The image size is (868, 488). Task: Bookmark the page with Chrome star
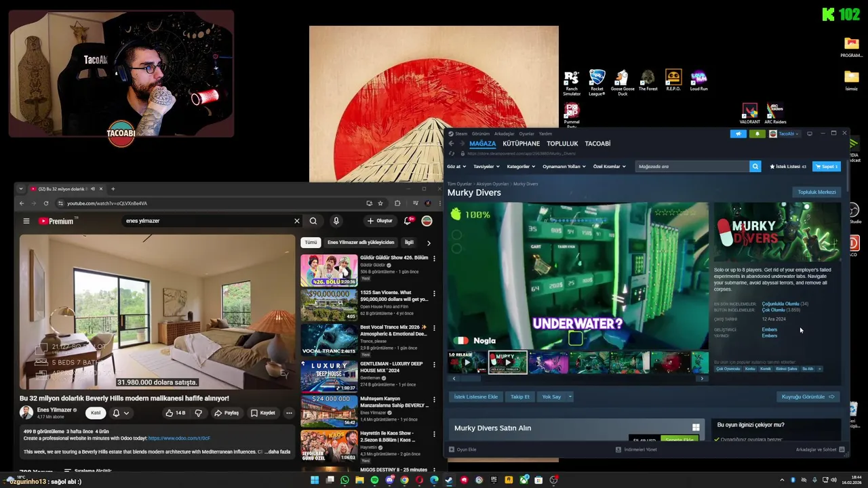pos(380,203)
